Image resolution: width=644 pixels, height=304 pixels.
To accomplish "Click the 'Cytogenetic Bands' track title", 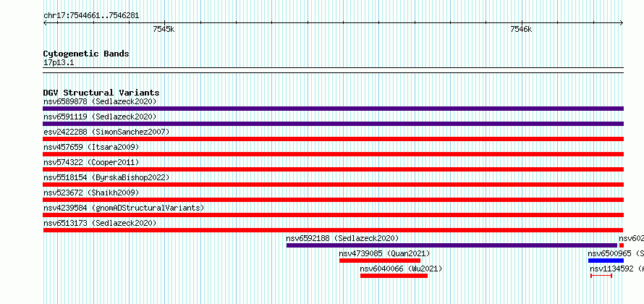I will coord(86,54).
